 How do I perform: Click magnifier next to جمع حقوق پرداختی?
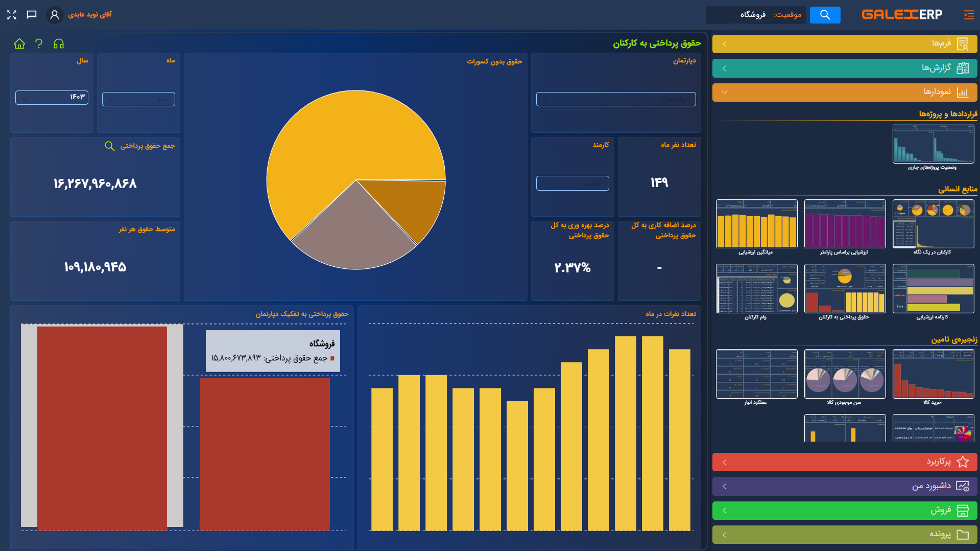109,146
